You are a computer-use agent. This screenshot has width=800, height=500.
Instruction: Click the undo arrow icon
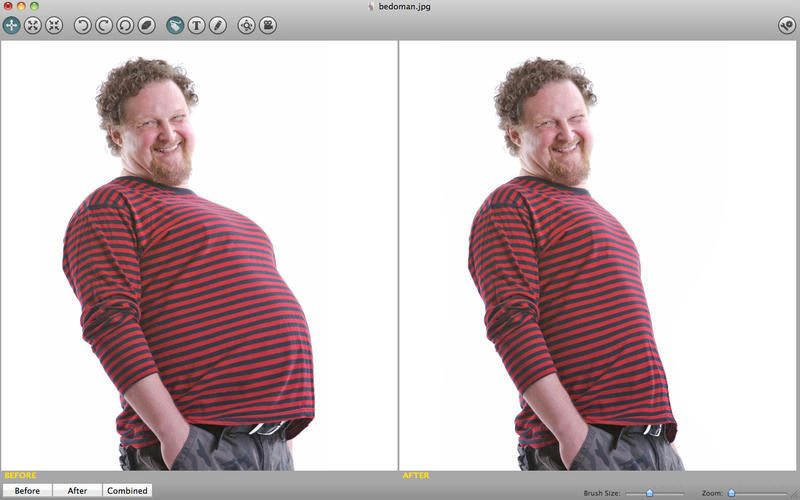(83, 25)
